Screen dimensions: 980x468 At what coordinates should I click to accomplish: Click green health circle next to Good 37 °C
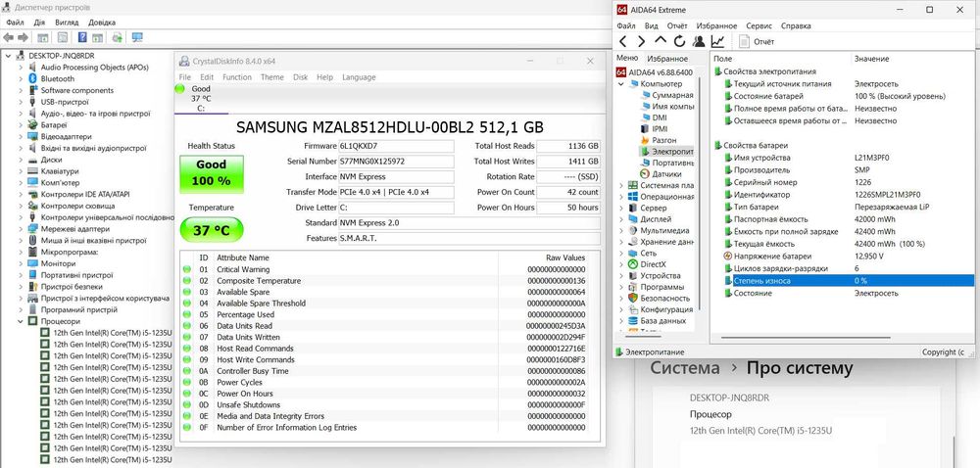point(180,89)
